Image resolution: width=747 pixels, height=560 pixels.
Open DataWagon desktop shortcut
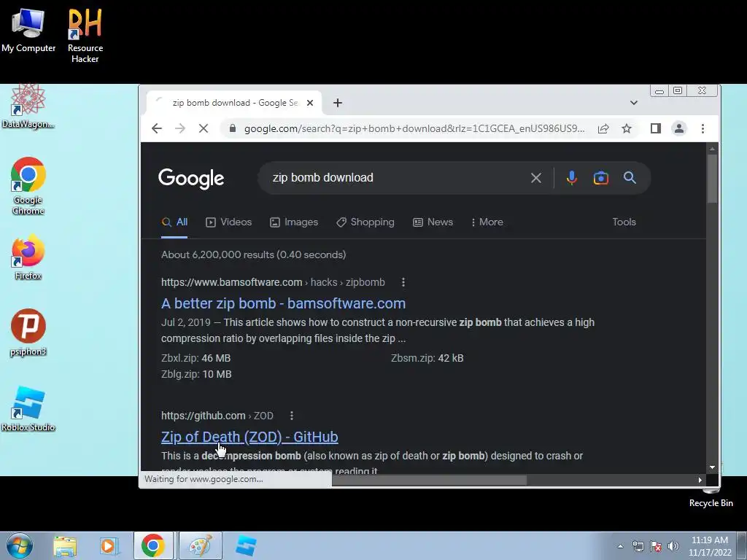click(x=28, y=106)
